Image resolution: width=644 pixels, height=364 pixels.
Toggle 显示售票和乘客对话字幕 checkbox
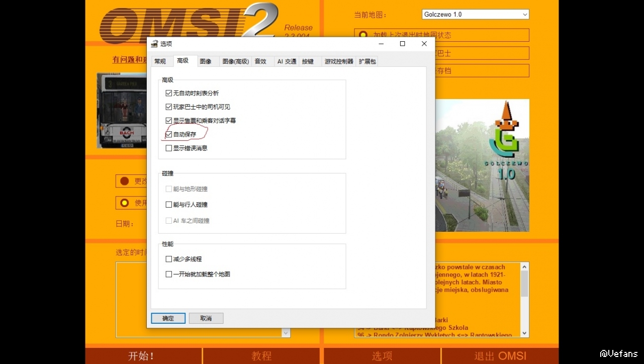tap(169, 121)
